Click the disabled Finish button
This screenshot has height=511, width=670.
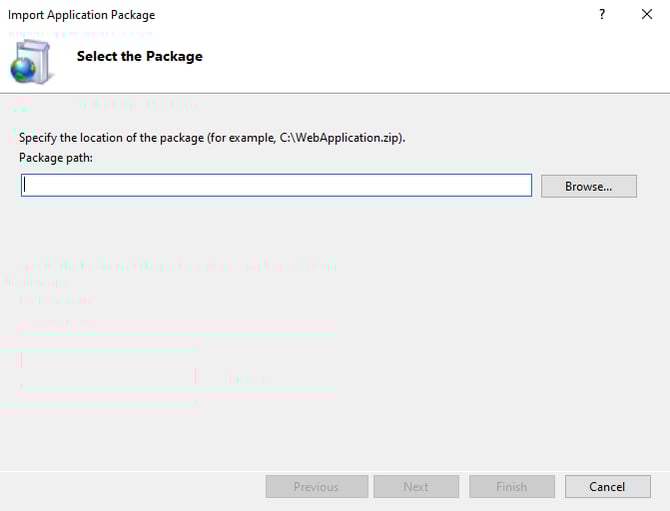pos(512,487)
